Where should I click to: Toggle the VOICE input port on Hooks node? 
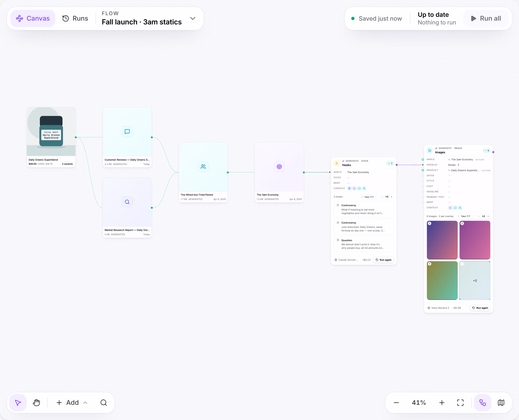coord(330,177)
